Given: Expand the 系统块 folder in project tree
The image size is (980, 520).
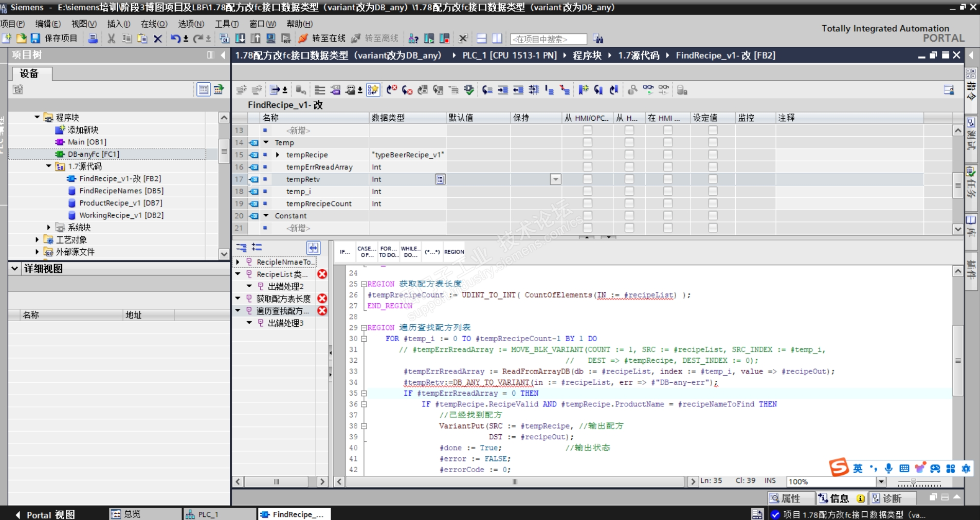Looking at the screenshot, I should 49,228.
